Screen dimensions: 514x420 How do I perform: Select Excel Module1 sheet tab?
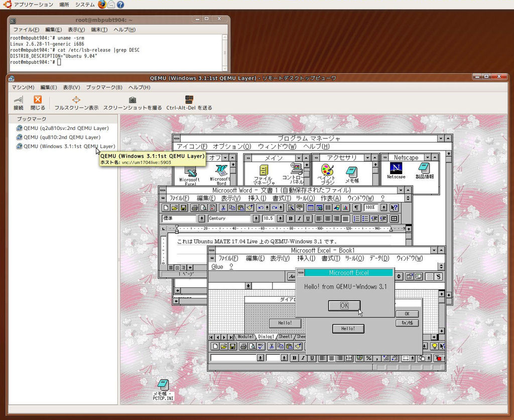click(x=245, y=337)
